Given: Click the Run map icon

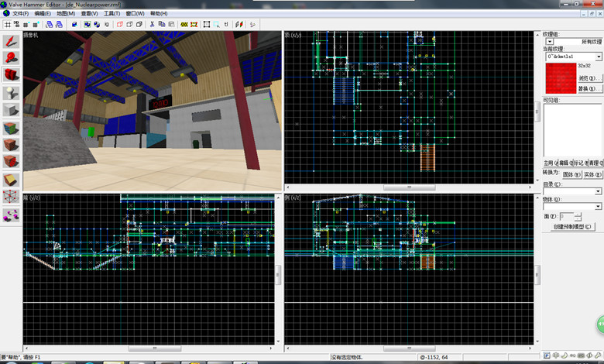Looking at the screenshot, I should click(252, 25).
